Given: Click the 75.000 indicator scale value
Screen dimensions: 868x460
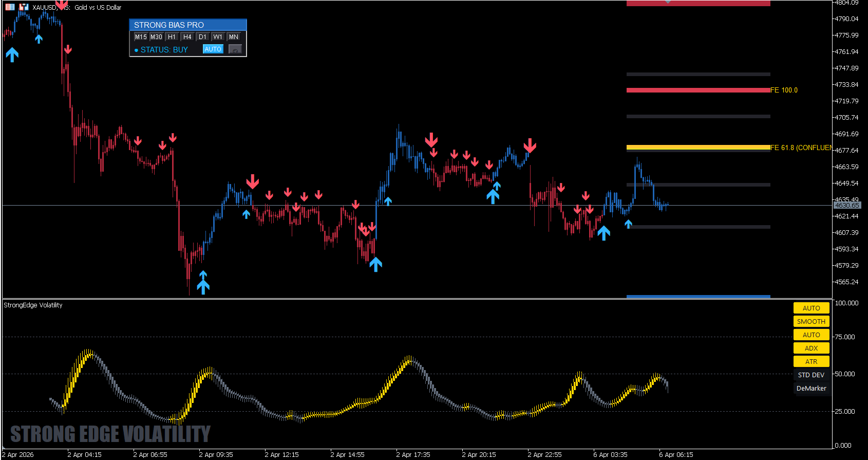Looking at the screenshot, I should pos(845,337).
